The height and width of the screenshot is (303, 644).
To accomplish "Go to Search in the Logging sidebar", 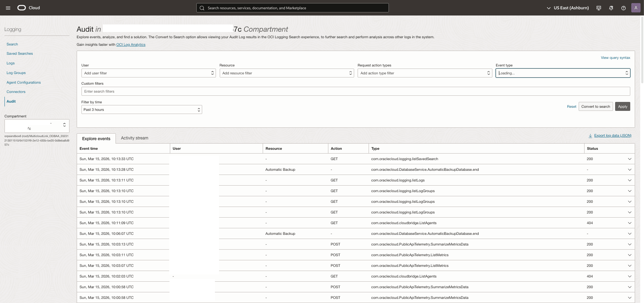I will (x=12, y=44).
